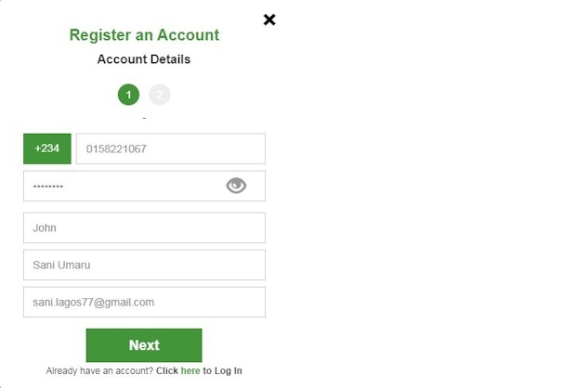The width and height of the screenshot is (588, 388).
Task: Select step 1 circle indicator
Action: (x=128, y=95)
